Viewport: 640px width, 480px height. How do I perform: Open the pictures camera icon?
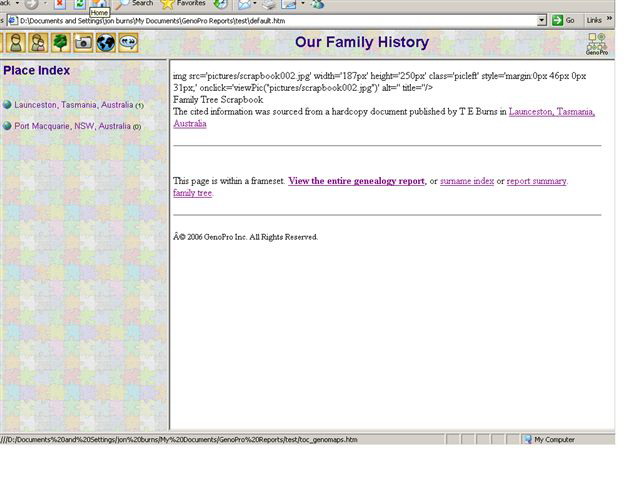83,43
